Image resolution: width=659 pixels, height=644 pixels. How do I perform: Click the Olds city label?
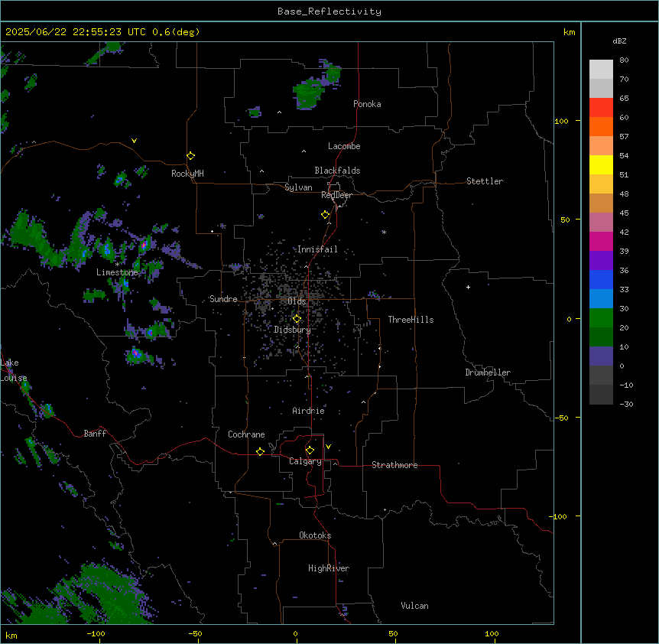point(297,301)
